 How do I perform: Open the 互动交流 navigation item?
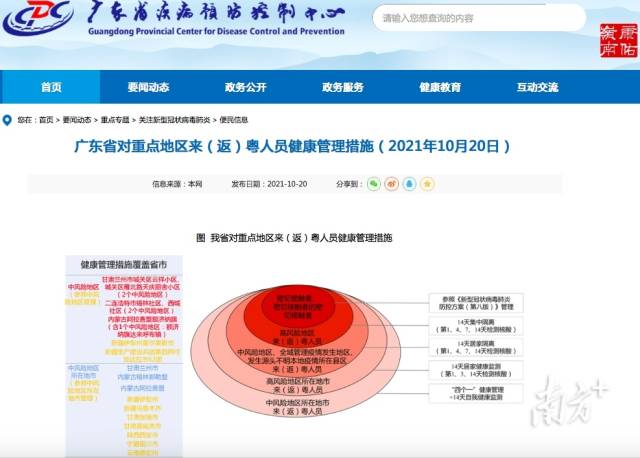[x=537, y=87]
